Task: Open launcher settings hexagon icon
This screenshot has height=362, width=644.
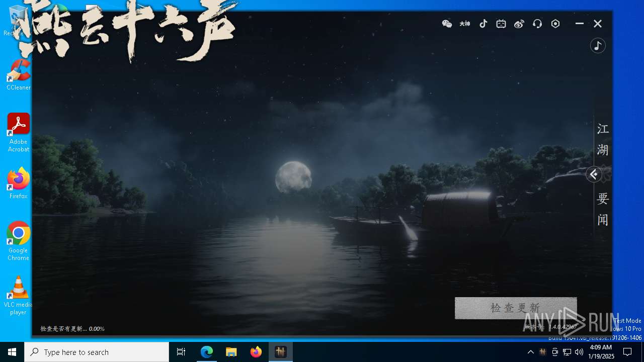Action: coord(555,24)
